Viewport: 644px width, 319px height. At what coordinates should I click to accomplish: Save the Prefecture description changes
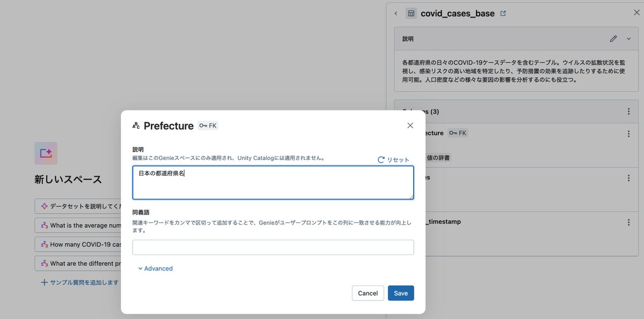[x=400, y=293]
